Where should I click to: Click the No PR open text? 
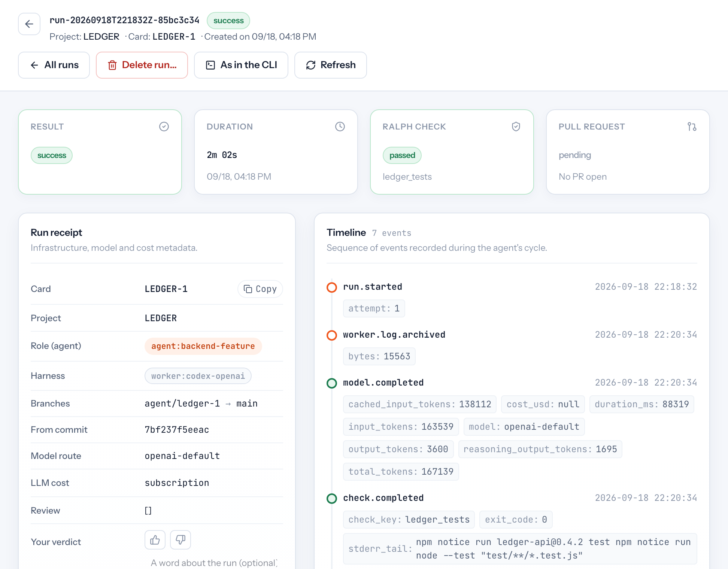[583, 177]
